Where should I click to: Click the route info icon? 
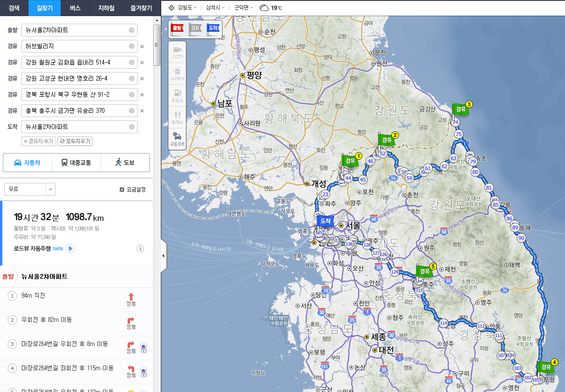coord(140,248)
